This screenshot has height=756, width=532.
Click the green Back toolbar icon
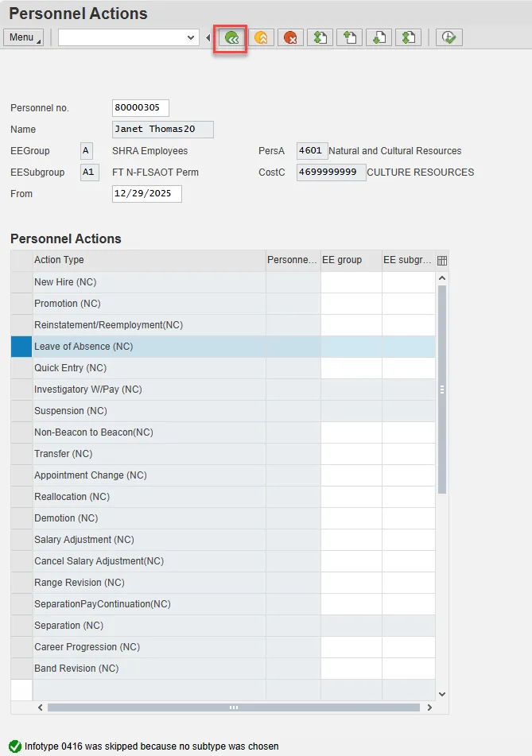click(232, 37)
